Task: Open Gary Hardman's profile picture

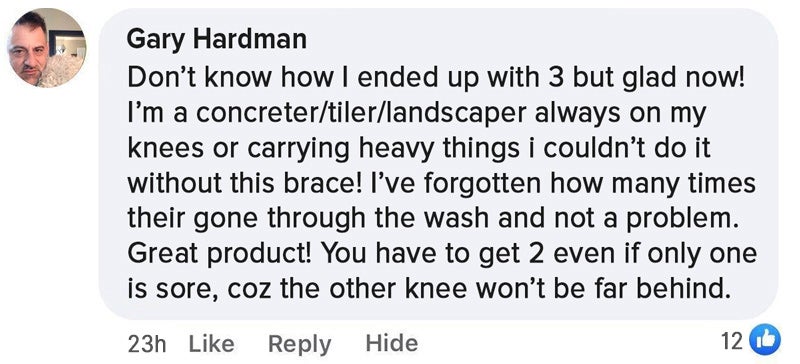Action: pos(46,48)
